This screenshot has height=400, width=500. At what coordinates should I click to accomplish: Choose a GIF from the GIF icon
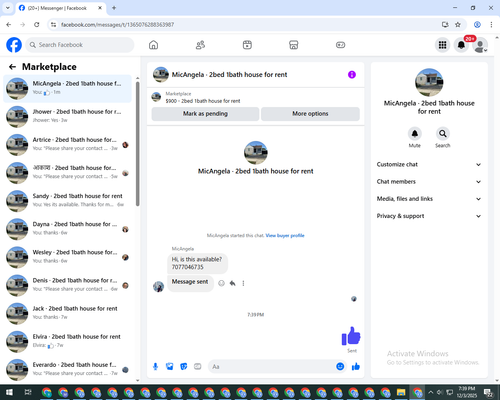click(x=198, y=367)
